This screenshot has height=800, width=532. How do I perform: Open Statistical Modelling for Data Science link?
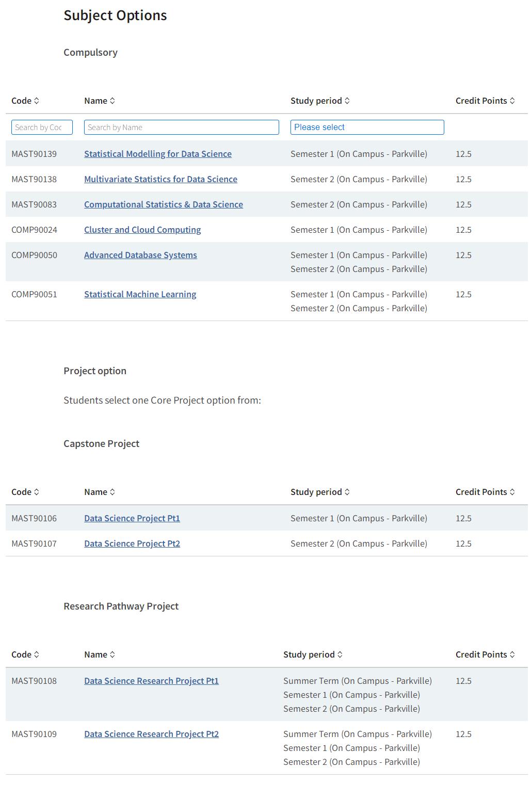pyautogui.click(x=158, y=154)
